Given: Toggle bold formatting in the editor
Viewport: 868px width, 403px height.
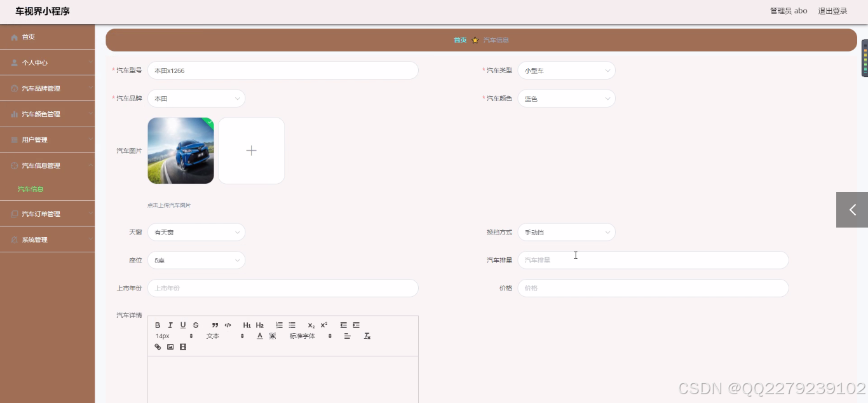Looking at the screenshot, I should [157, 325].
